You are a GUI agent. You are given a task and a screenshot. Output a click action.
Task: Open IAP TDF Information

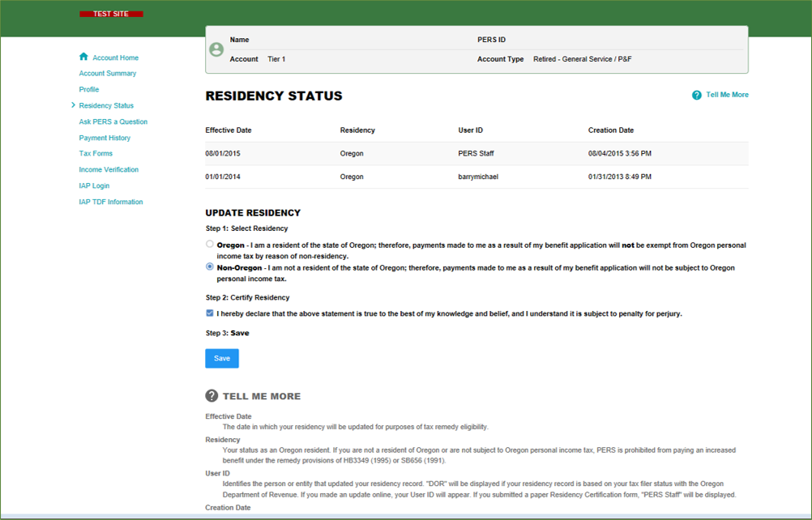pos(111,202)
